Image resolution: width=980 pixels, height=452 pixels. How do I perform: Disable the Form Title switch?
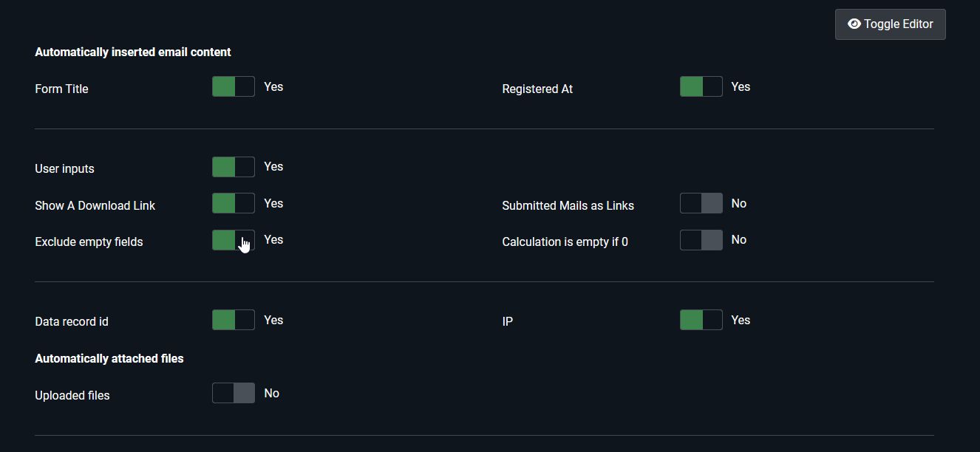pyautogui.click(x=233, y=86)
